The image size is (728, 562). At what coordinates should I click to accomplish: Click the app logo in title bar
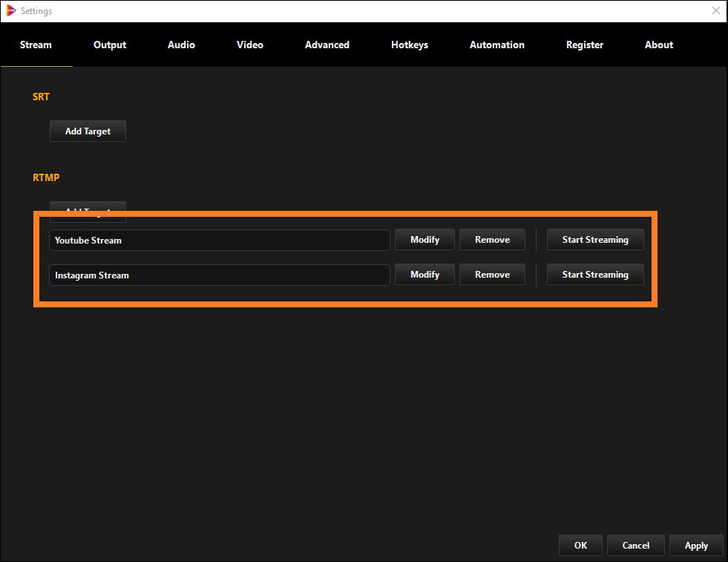tap(10, 10)
